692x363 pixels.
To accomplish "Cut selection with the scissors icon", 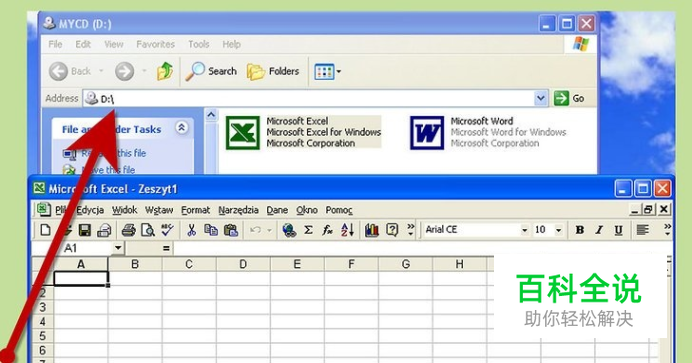I will [191, 230].
